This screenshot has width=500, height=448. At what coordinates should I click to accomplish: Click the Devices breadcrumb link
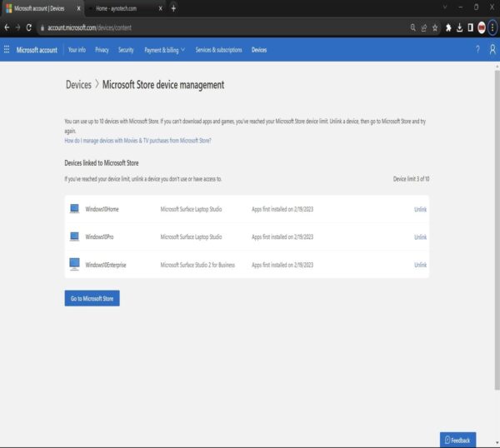tap(78, 85)
